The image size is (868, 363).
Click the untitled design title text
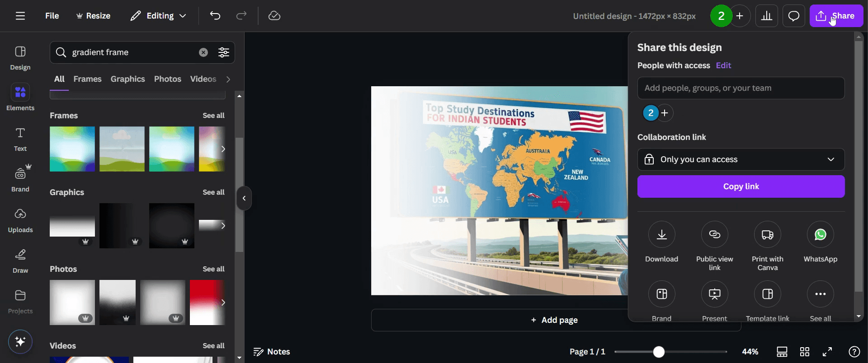point(634,16)
